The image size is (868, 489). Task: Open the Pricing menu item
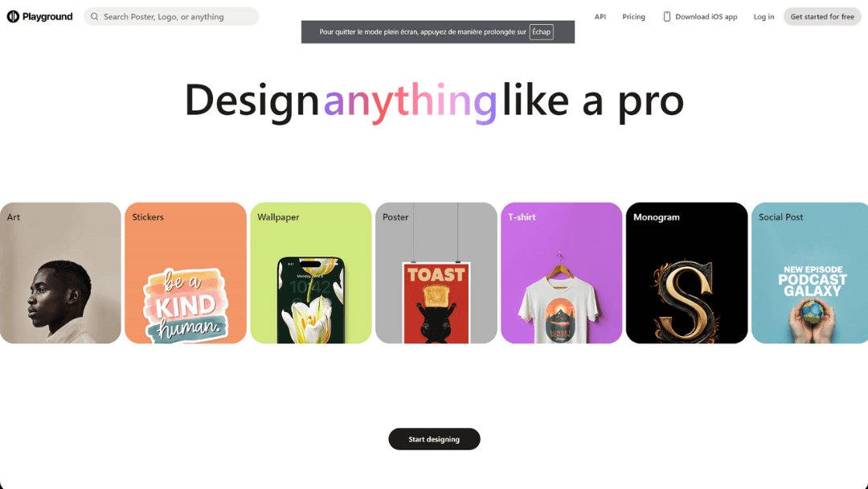[633, 17]
